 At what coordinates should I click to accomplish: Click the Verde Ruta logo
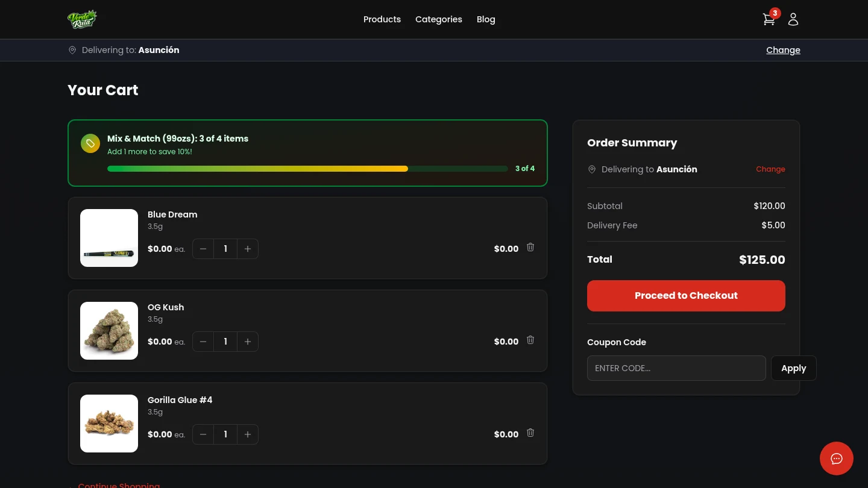point(82,19)
